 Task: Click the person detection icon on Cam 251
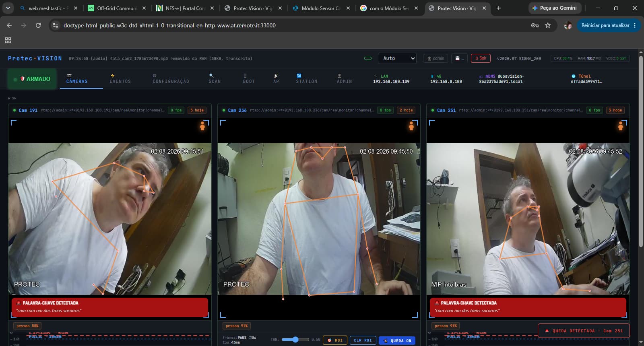coord(621,126)
